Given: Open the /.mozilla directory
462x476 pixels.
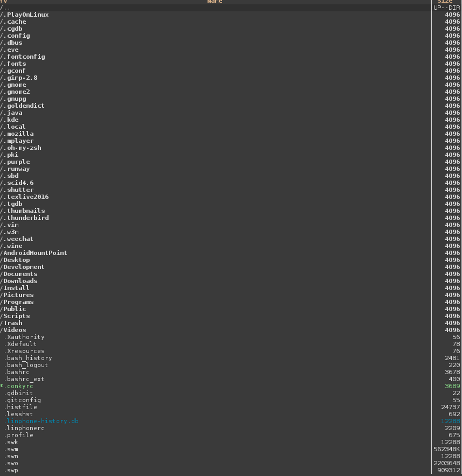Looking at the screenshot, I should [17, 134].
